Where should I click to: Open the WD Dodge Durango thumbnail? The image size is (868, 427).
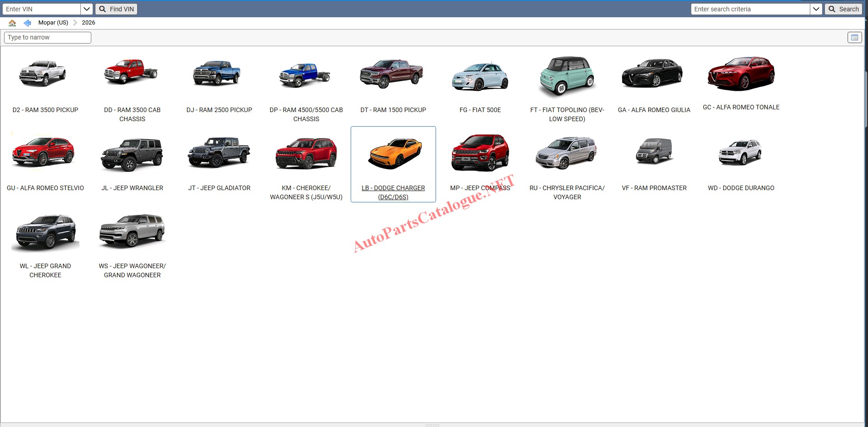click(740, 152)
